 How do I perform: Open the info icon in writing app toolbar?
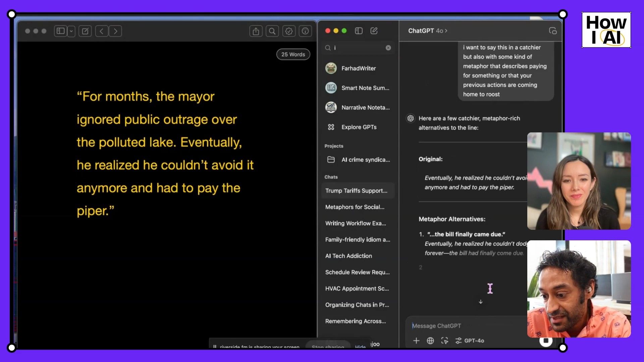(305, 31)
